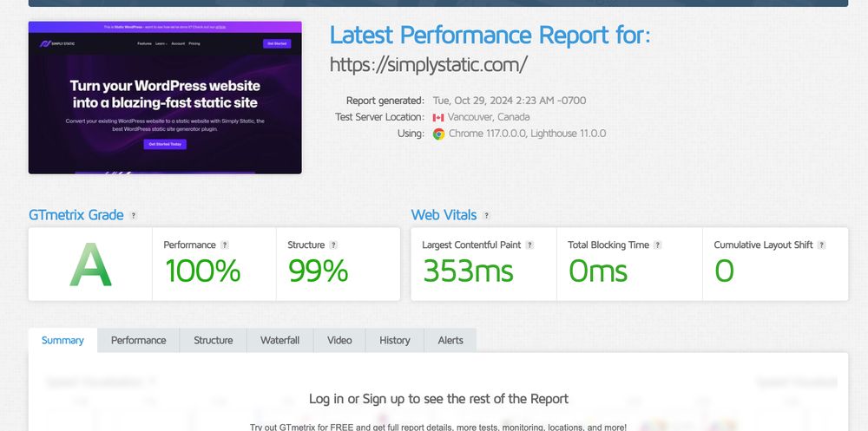Open the Performance score help tooltip icon
The height and width of the screenshot is (431, 868).
point(224,245)
